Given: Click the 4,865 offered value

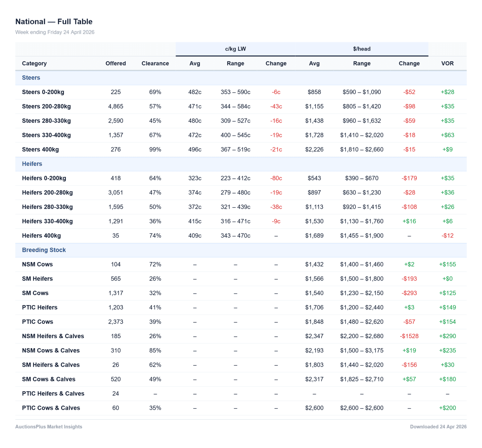Looking at the screenshot, I should click(116, 106).
